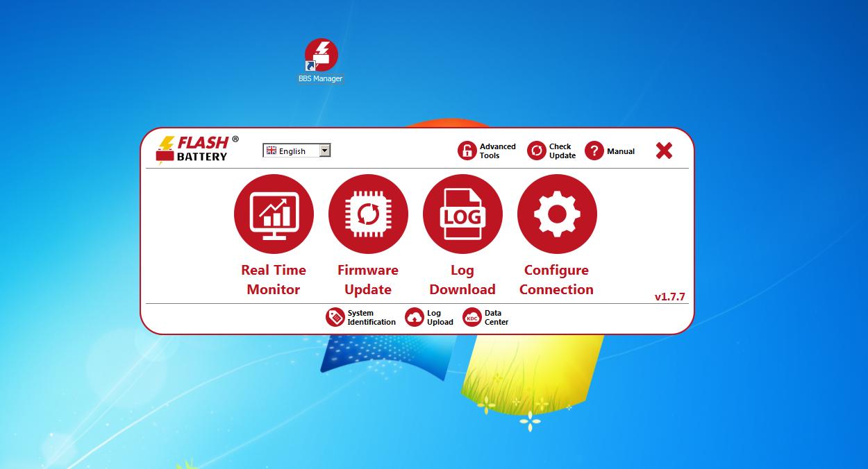Screen dimensions: 868x469
Task: Click the version number v1.7.7
Action: (670, 297)
